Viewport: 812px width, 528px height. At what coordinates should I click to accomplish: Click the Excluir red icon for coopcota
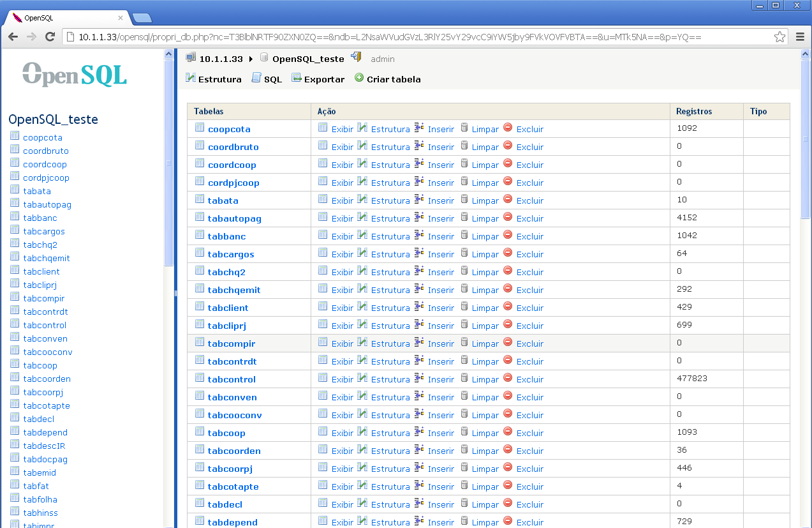coord(508,128)
